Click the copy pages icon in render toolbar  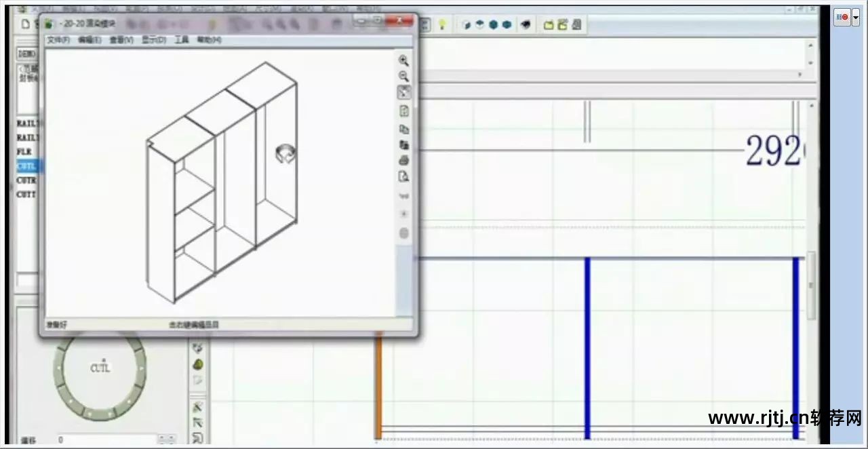403,129
